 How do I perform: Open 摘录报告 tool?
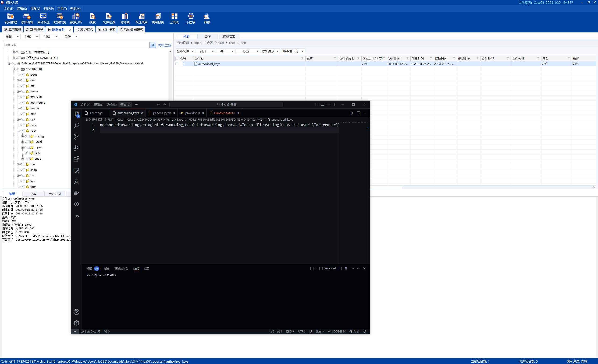158,18
